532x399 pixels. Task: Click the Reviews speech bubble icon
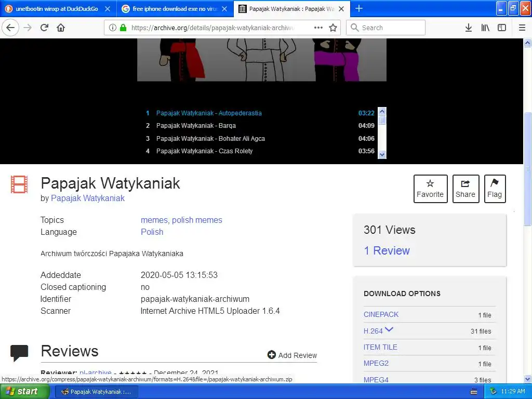pos(19,353)
